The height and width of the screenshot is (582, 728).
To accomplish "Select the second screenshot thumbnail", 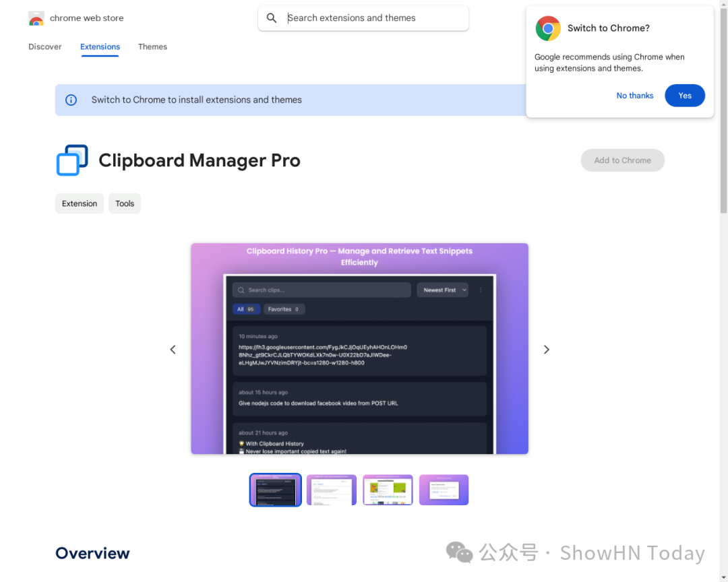I will click(332, 490).
